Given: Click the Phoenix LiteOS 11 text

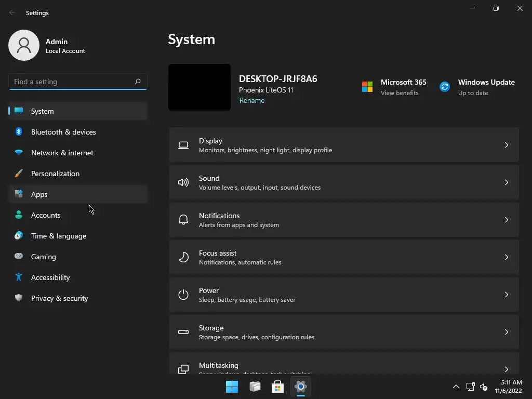Looking at the screenshot, I should 266,90.
